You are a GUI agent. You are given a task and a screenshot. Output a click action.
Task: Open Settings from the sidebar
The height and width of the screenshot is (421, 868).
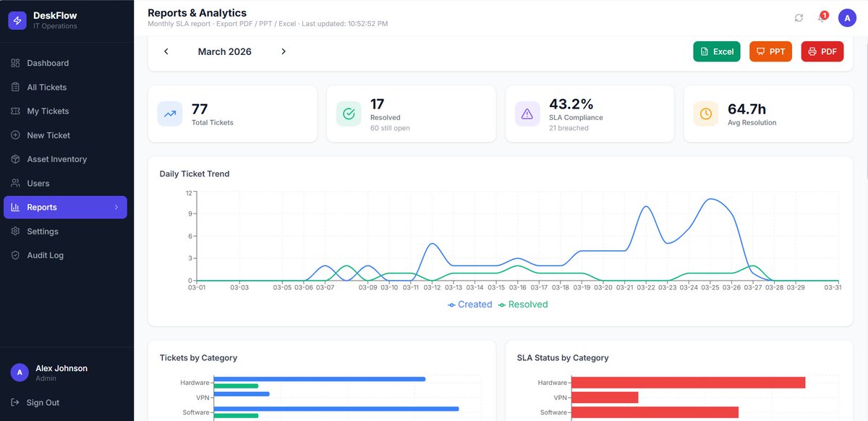pyautogui.click(x=65, y=231)
